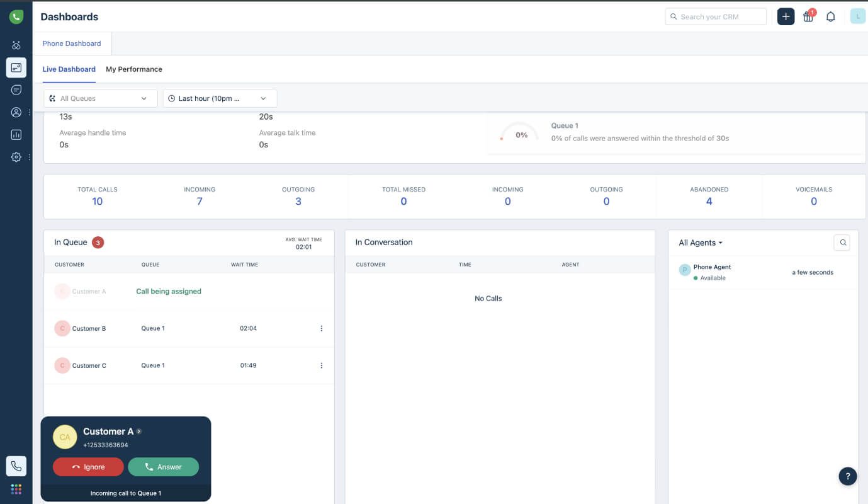Screen dimensions: 868x504
Task: Click the red In Queue count badge 3
Action: (98, 242)
